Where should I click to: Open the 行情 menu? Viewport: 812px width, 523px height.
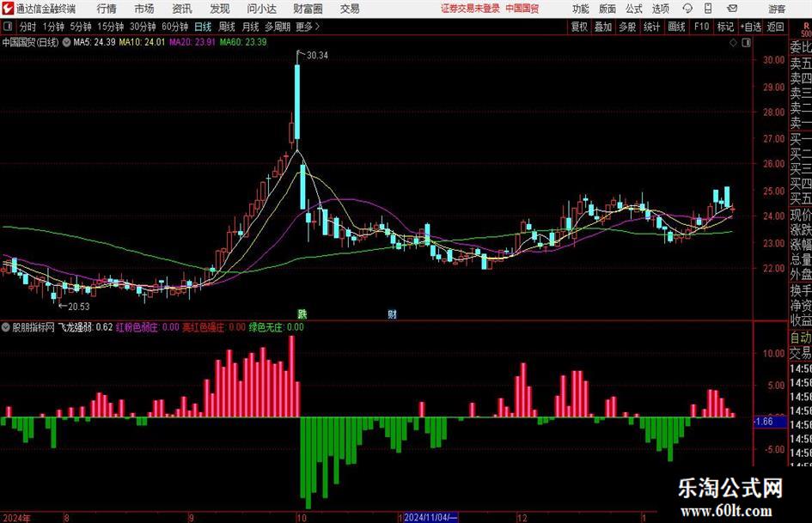pos(107,9)
